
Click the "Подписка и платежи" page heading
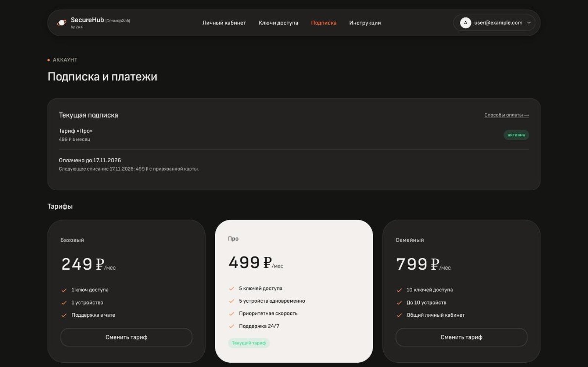pyautogui.click(x=102, y=76)
